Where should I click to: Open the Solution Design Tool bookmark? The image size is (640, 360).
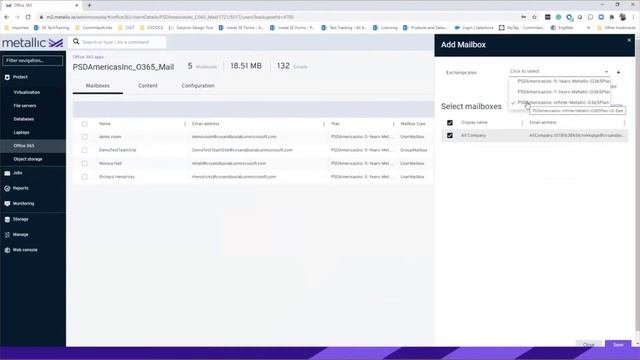(x=191, y=28)
